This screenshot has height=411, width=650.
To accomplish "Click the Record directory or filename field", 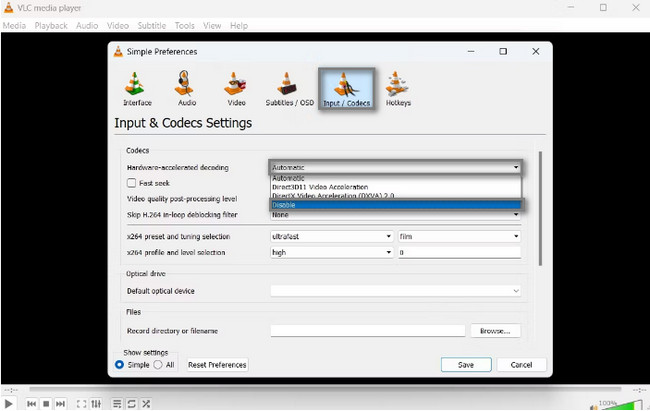I will click(x=368, y=331).
